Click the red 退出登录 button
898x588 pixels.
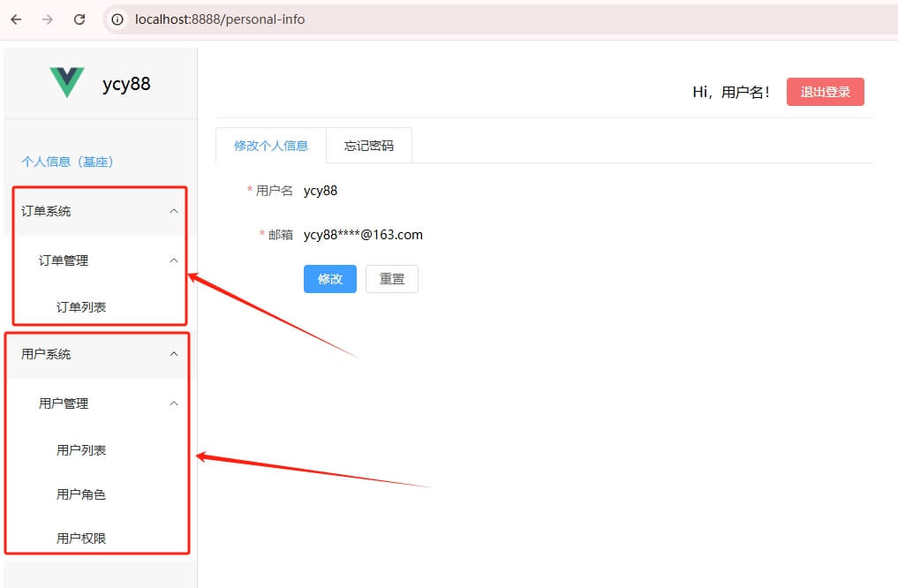(825, 92)
